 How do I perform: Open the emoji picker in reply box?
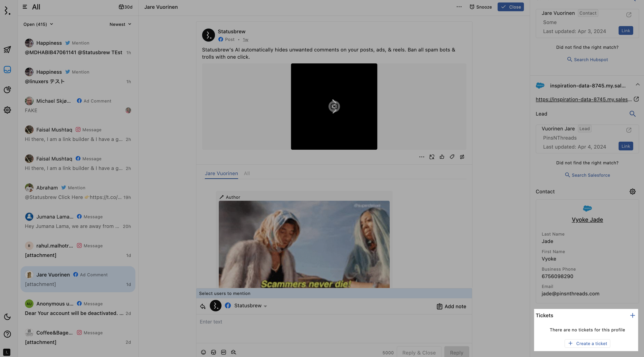click(x=204, y=352)
